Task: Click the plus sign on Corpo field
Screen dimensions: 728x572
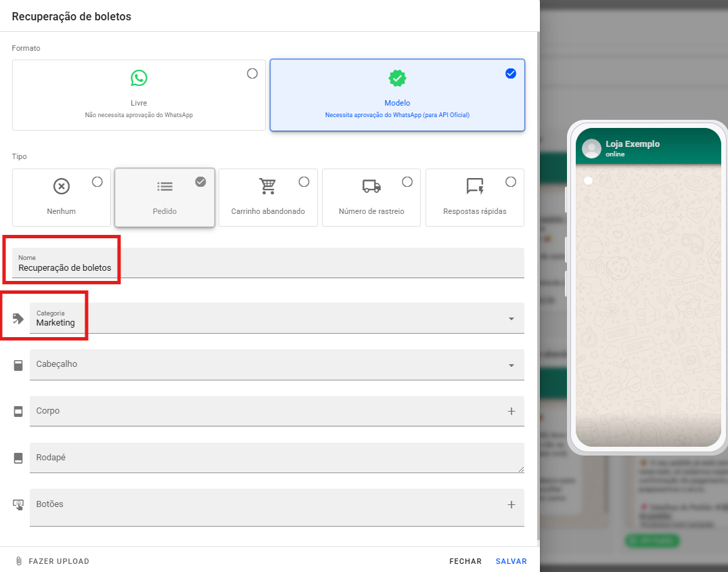Action: (511, 412)
